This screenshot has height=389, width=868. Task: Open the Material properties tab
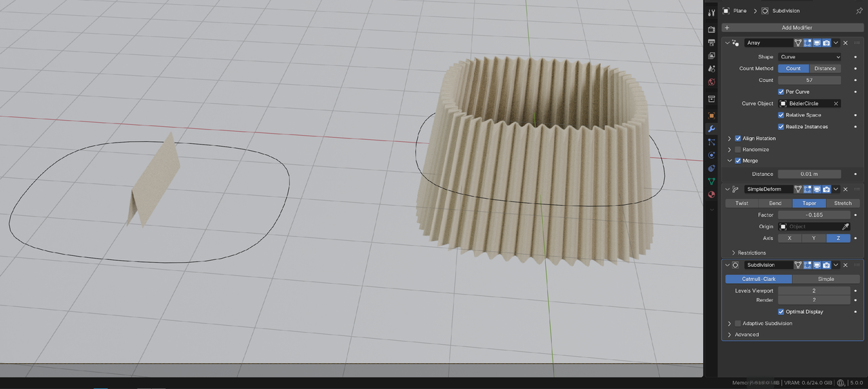click(x=711, y=194)
